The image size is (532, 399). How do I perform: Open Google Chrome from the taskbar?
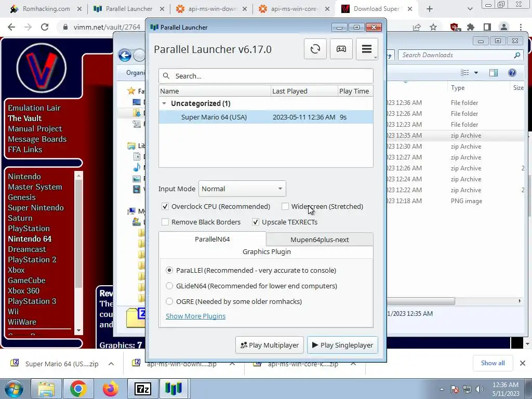(78, 389)
